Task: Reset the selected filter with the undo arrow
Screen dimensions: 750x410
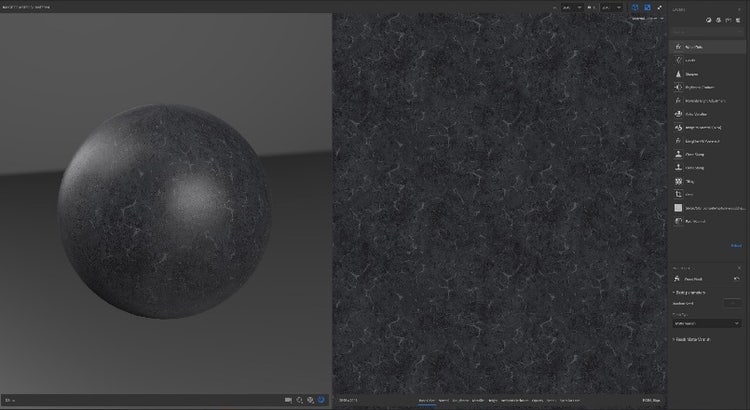Action: pos(737,278)
